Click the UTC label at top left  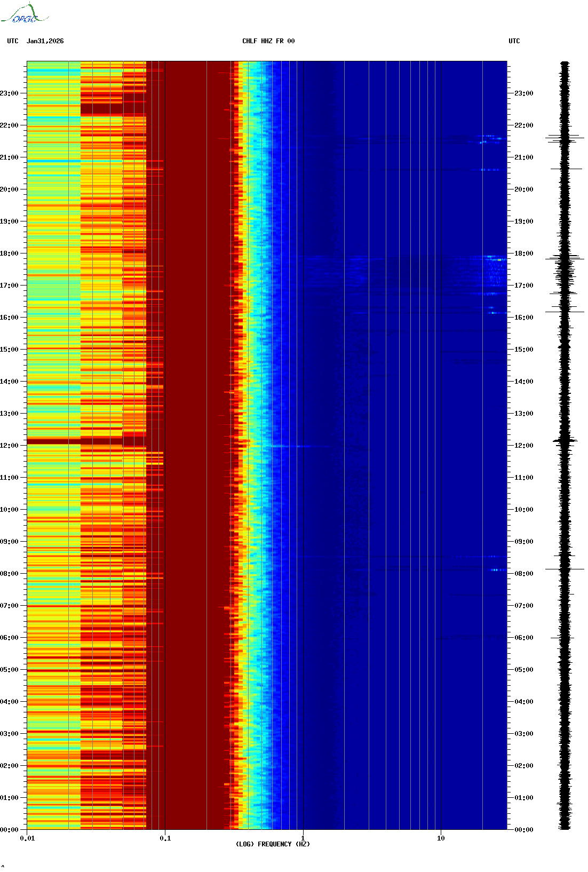coord(13,41)
